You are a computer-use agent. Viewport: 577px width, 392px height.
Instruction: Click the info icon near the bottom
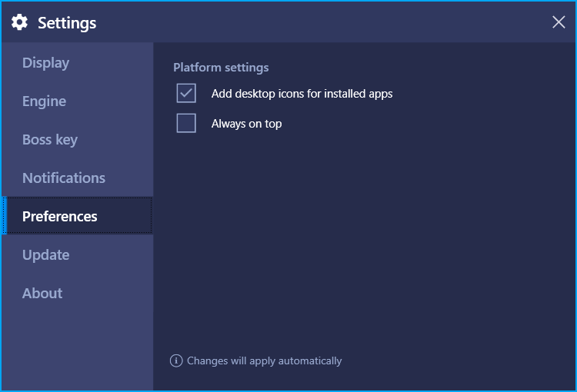(x=176, y=360)
